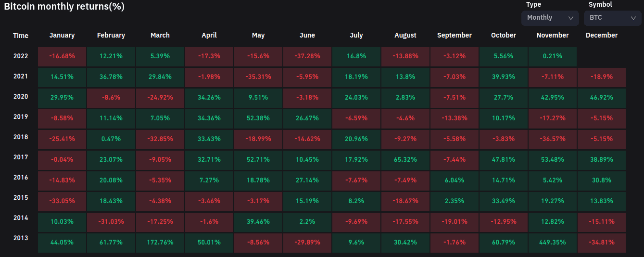Click the 46.92% December 2020 cell
The width and height of the screenshot is (644, 257).
point(602,96)
